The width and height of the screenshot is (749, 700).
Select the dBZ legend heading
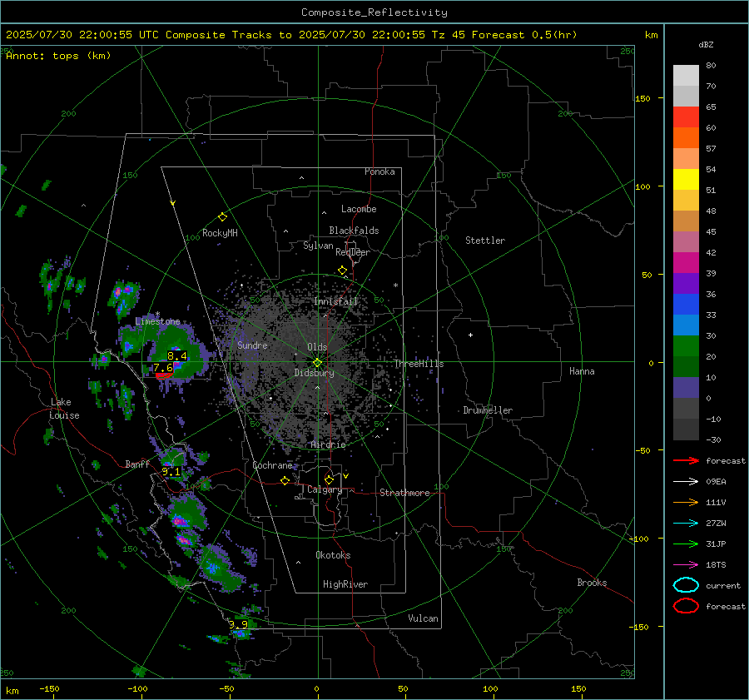[706, 45]
